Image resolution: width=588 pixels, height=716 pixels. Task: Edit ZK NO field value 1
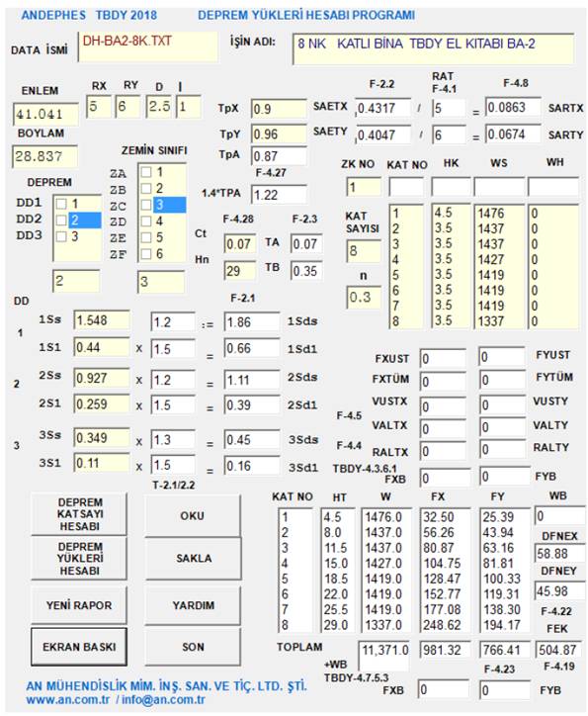(x=363, y=187)
